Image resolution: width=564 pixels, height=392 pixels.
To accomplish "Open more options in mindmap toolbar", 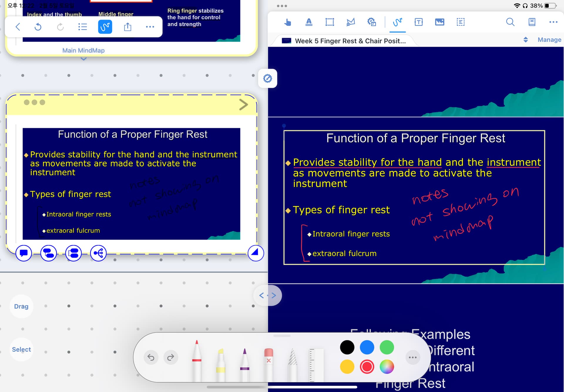I will 150,27.
